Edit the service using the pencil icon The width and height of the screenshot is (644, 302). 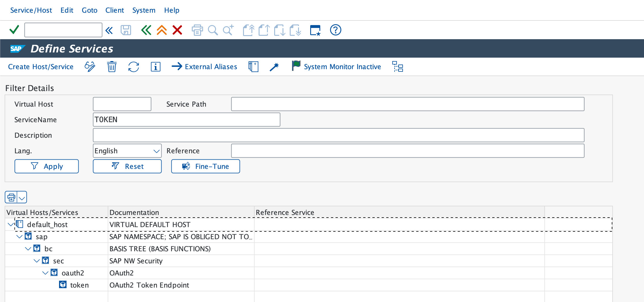(90, 67)
